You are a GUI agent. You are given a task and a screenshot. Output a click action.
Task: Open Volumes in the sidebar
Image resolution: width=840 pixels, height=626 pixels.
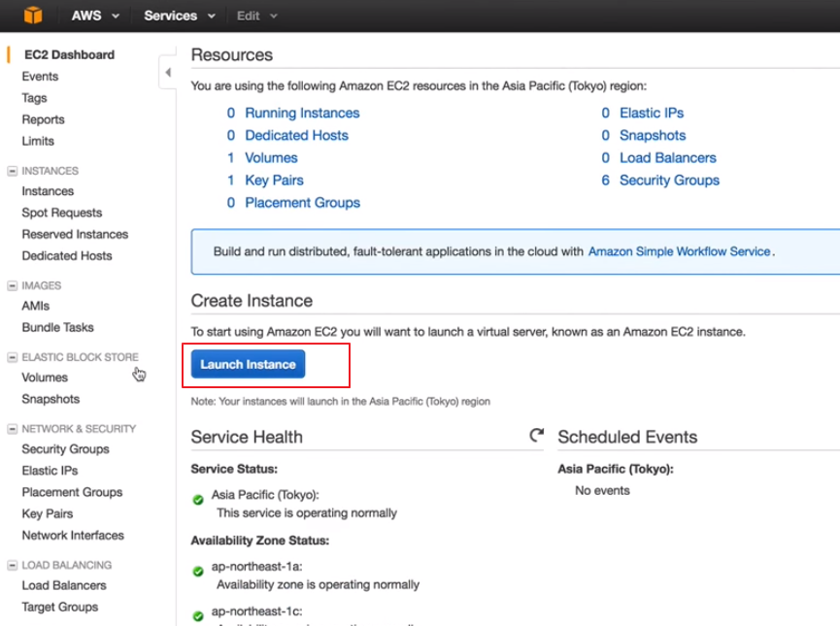pos(45,378)
